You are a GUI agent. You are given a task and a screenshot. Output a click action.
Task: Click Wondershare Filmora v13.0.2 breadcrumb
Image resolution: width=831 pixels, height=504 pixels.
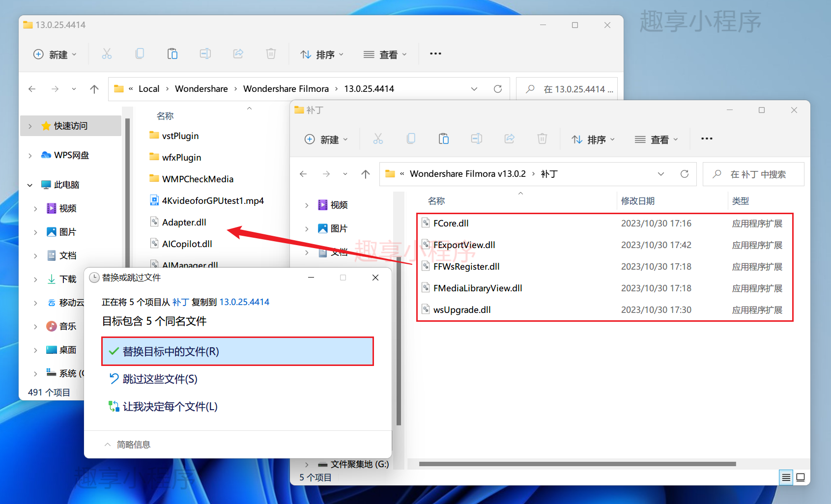pos(468,174)
